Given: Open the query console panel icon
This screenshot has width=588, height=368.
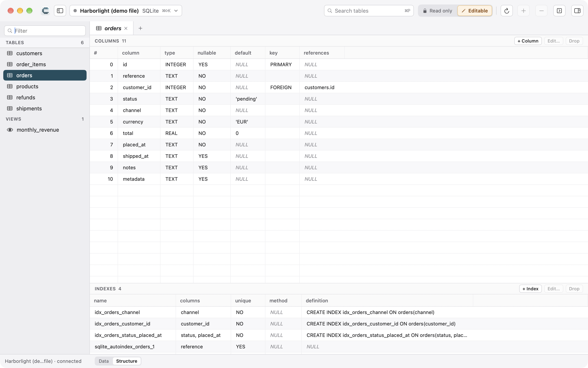Looking at the screenshot, I should click(x=559, y=11).
